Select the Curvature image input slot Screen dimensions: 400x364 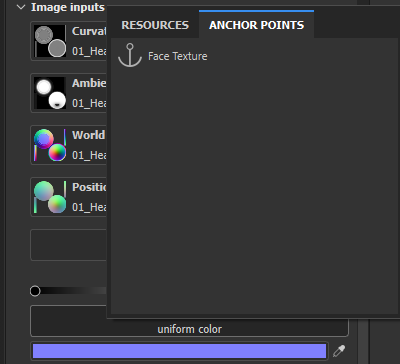(x=68, y=41)
